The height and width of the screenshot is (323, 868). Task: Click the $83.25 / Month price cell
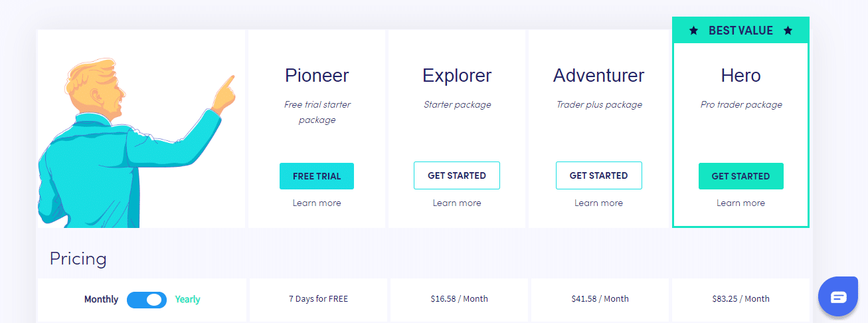[x=741, y=299]
